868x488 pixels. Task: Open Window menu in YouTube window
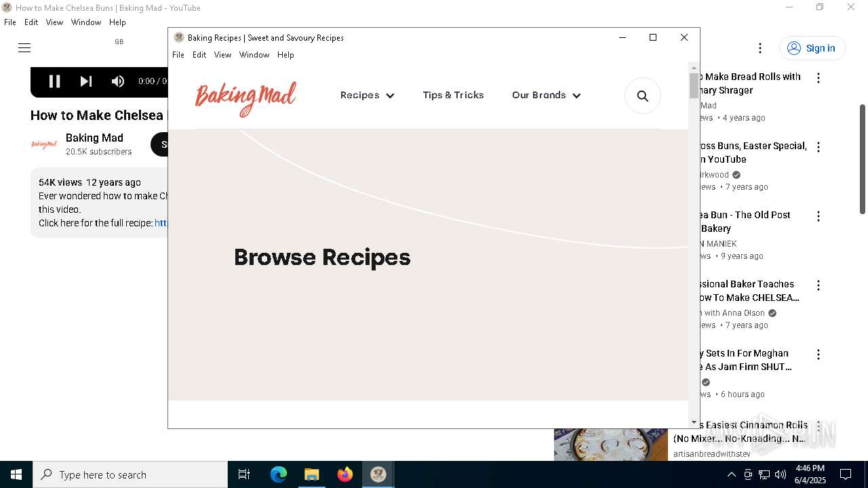pos(86,22)
